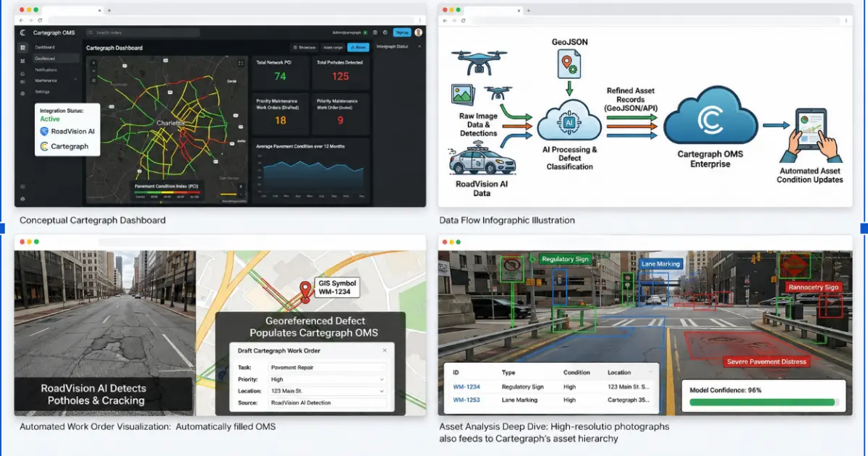Open the dashboard grid icon in sidebar
Image resolution: width=868 pixels, height=456 pixels.
tap(22, 47)
